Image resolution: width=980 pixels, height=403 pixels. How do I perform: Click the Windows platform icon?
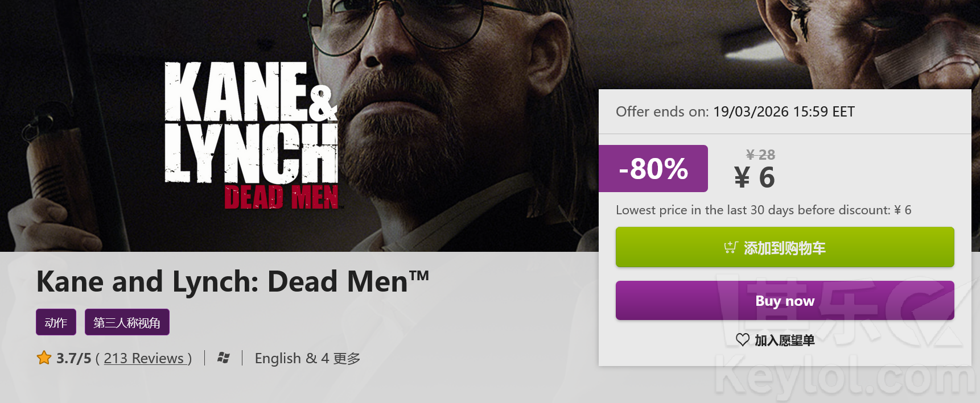tap(224, 358)
